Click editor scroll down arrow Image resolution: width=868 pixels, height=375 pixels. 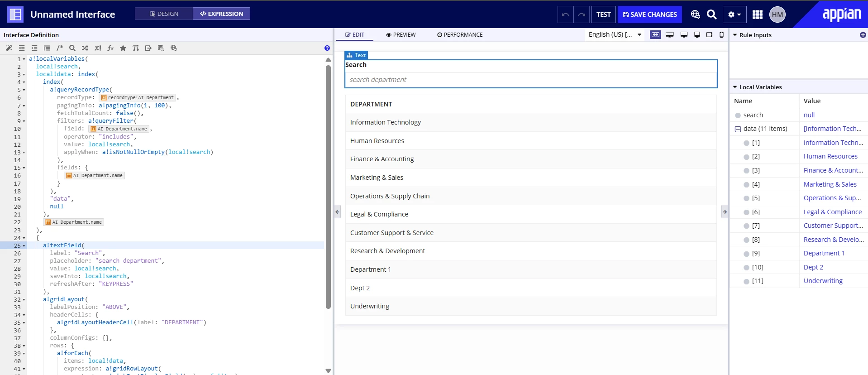click(x=328, y=370)
